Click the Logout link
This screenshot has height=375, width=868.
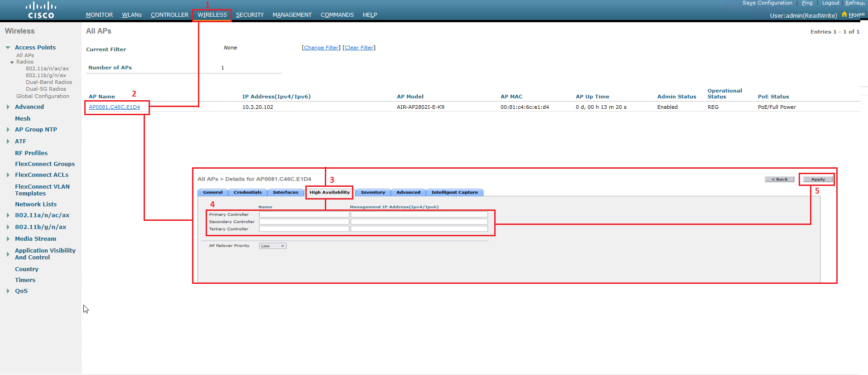coord(831,3)
